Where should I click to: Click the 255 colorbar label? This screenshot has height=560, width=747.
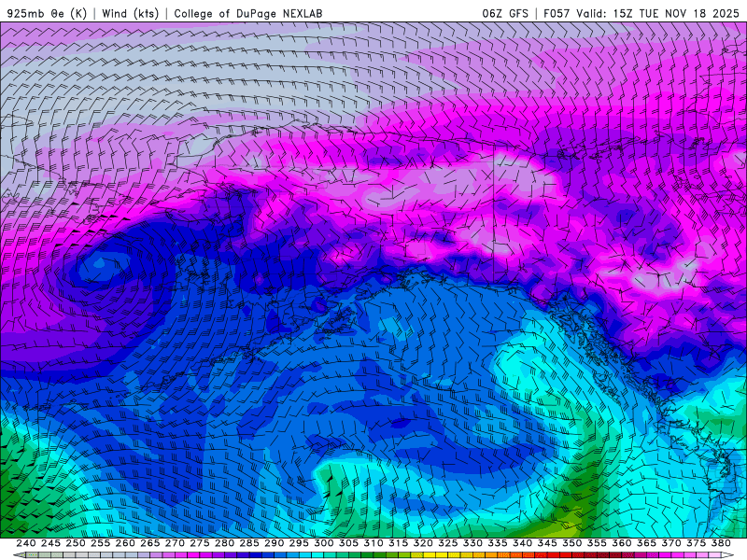click(x=100, y=543)
